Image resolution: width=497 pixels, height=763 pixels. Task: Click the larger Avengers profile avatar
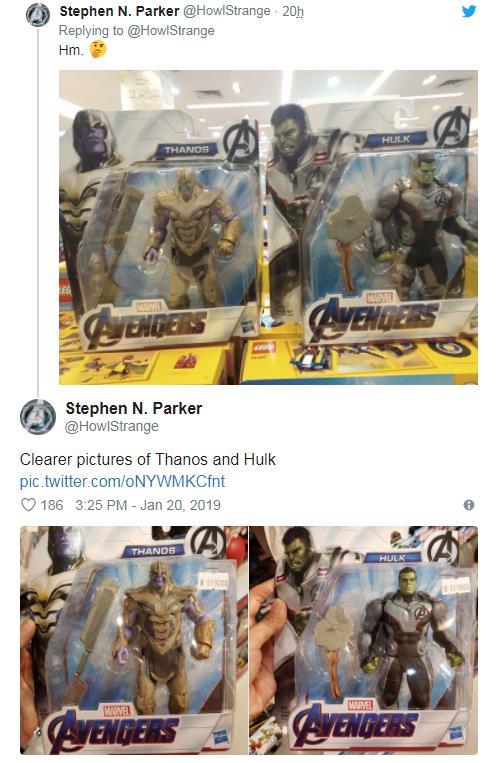click(x=37, y=417)
